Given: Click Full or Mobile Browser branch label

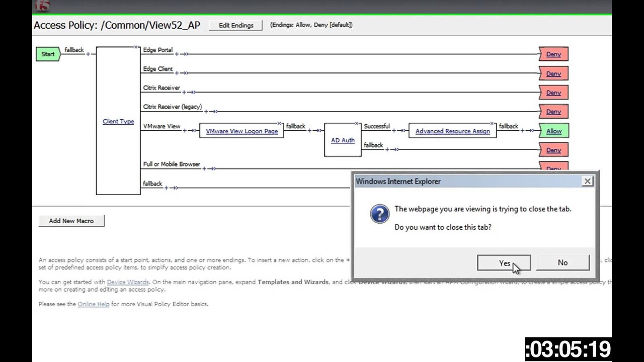Looking at the screenshot, I should coord(172,164).
